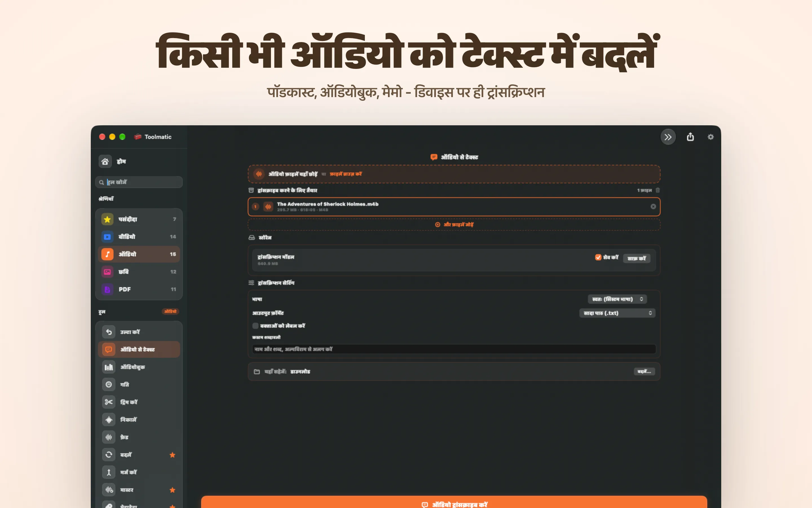Open the Audio to Text tool in sidebar
This screenshot has height=508, width=812.
(x=139, y=349)
